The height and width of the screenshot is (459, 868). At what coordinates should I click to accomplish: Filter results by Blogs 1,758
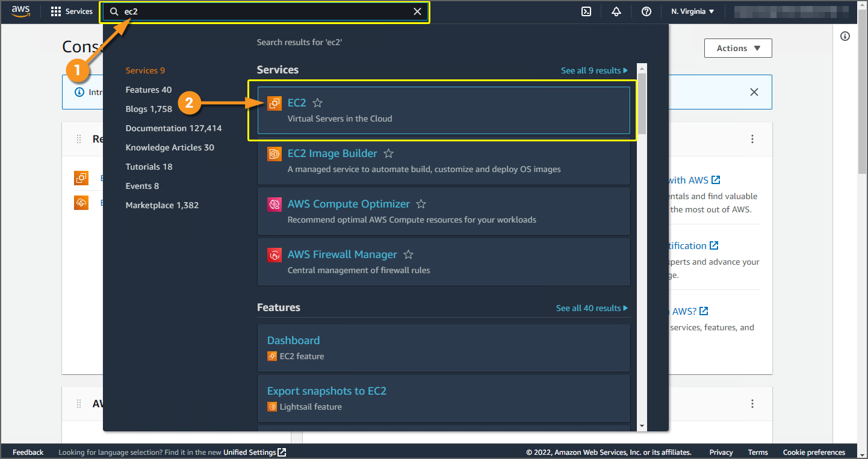point(149,109)
